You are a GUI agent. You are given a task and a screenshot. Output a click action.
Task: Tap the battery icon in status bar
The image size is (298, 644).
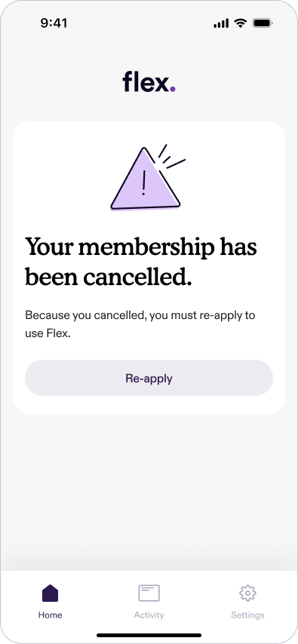[x=263, y=23]
